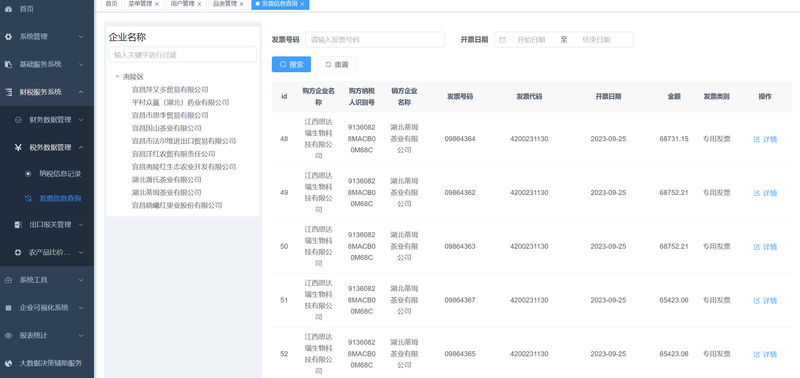The height and width of the screenshot is (378, 800).
Task: Click the 财税服务系统 sidebar icon
Action: tap(8, 92)
